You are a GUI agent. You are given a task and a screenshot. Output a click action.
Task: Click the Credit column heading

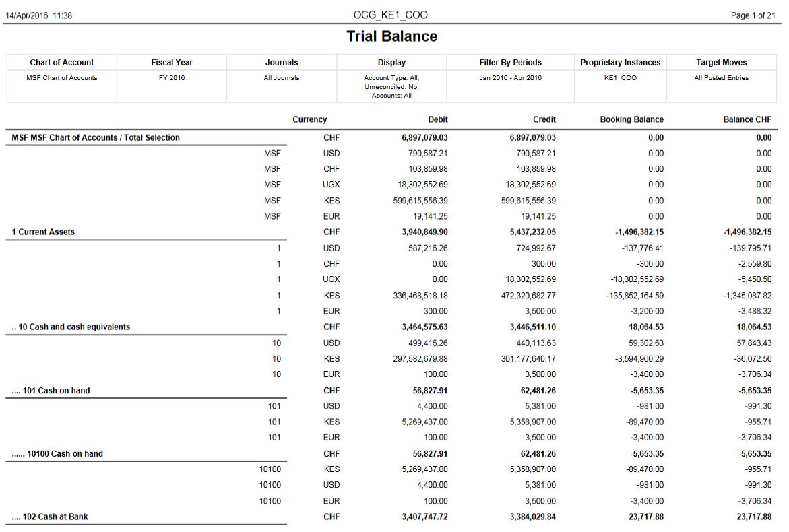544,119
